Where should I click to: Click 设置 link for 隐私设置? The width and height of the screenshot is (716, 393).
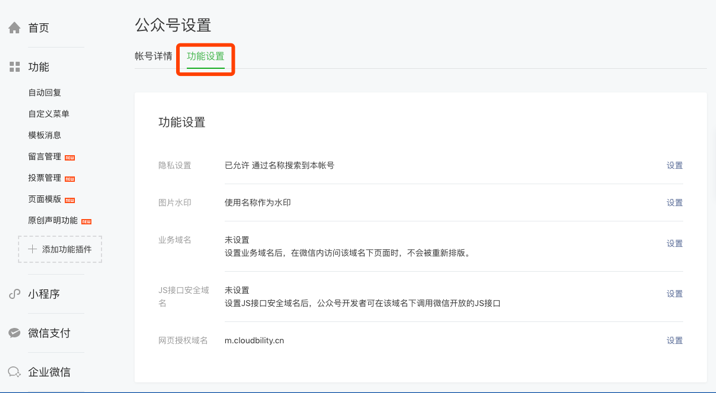click(674, 165)
